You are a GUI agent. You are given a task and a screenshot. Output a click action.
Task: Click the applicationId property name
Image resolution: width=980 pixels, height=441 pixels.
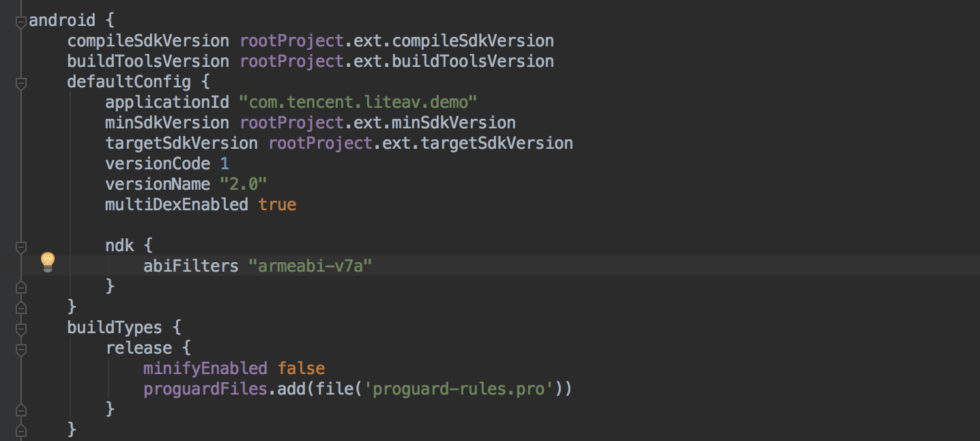(x=167, y=102)
